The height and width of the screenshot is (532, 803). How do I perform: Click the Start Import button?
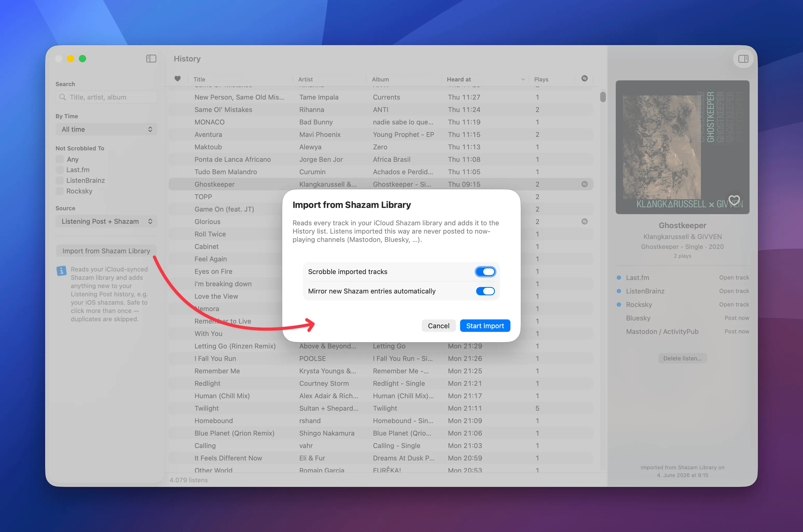pos(485,326)
